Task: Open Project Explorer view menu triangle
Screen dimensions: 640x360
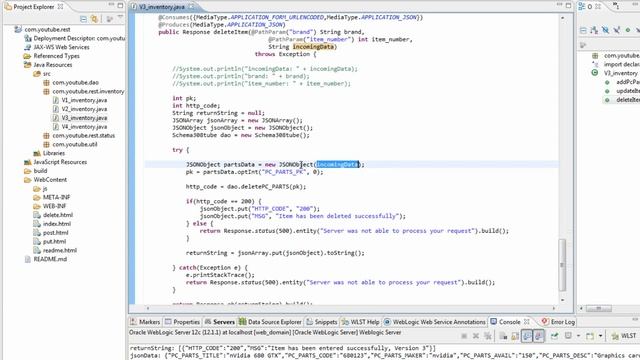Action: [120, 18]
